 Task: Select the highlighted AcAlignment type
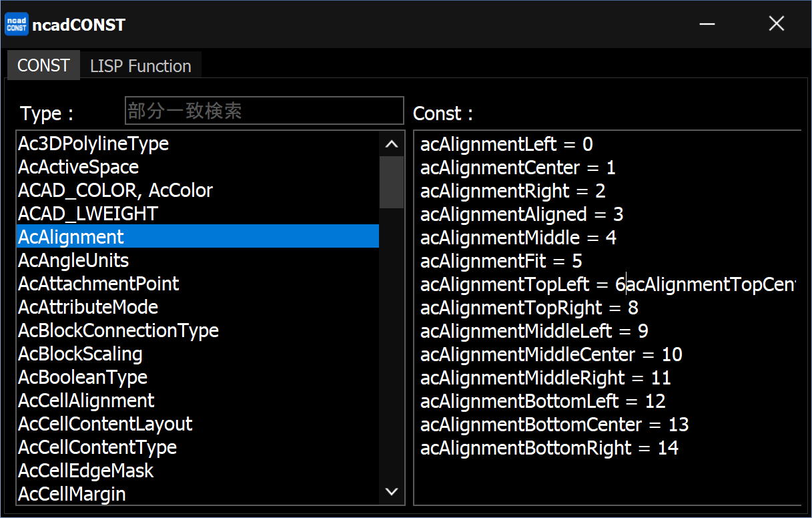197,237
